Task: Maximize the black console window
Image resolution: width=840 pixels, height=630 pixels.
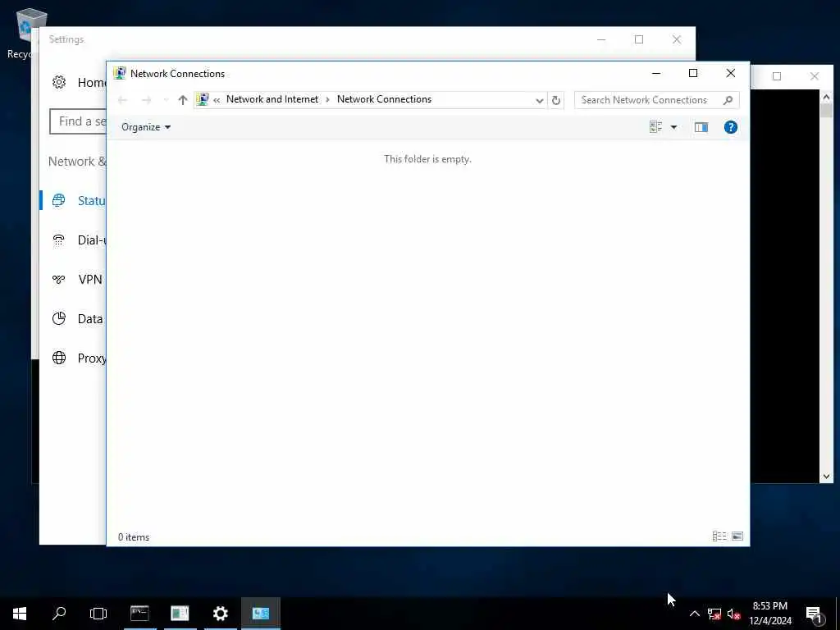Action: pos(776,76)
